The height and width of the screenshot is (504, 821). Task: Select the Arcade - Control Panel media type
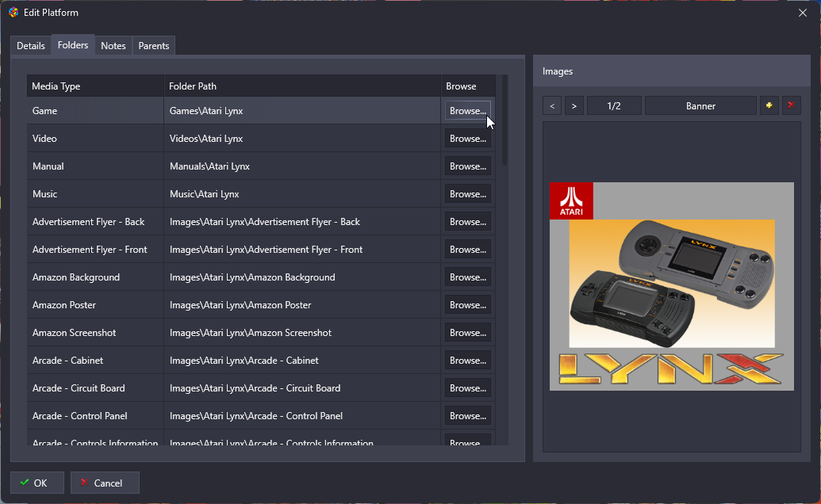(x=95, y=416)
